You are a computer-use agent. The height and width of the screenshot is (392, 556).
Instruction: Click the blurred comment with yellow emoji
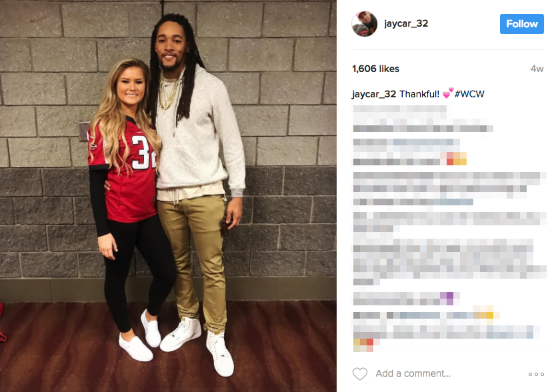point(427,315)
